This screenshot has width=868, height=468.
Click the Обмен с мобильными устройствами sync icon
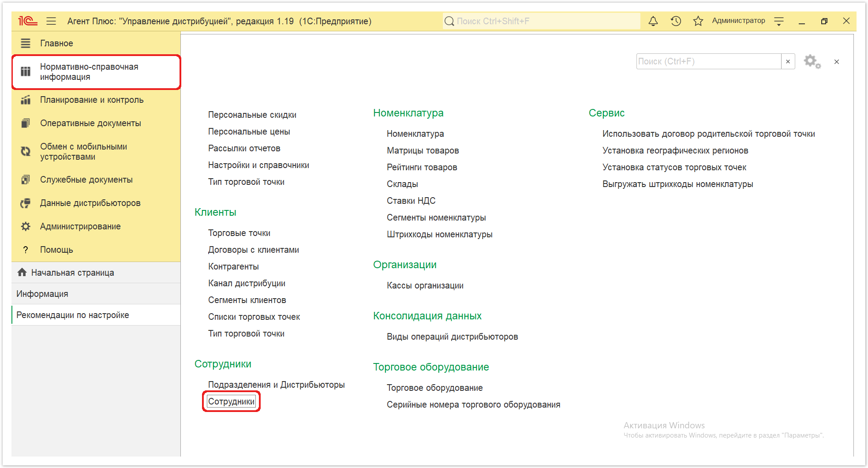(x=26, y=151)
